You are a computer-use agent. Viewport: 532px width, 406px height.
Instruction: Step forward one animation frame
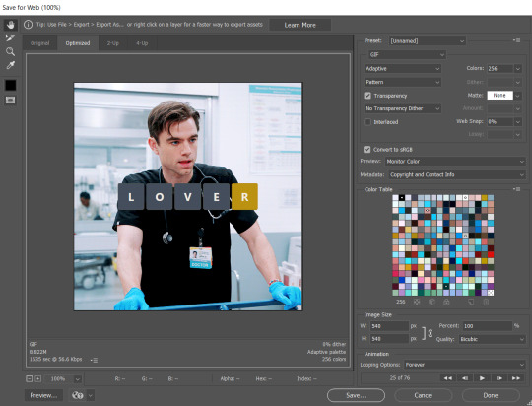(x=499, y=378)
